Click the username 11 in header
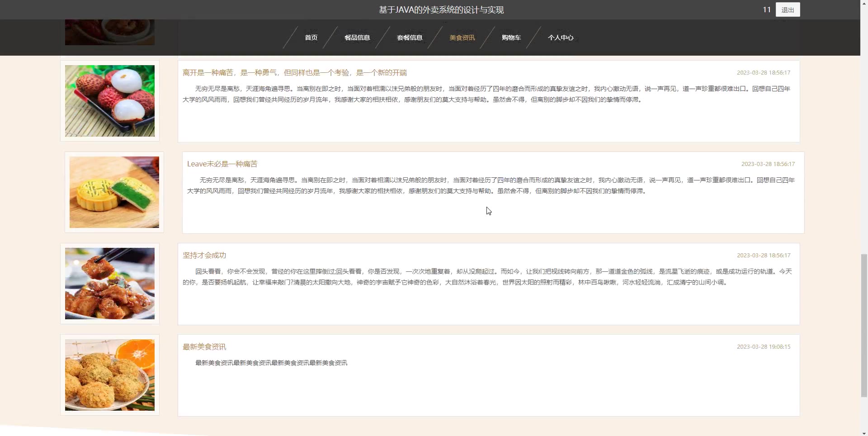 coord(766,9)
